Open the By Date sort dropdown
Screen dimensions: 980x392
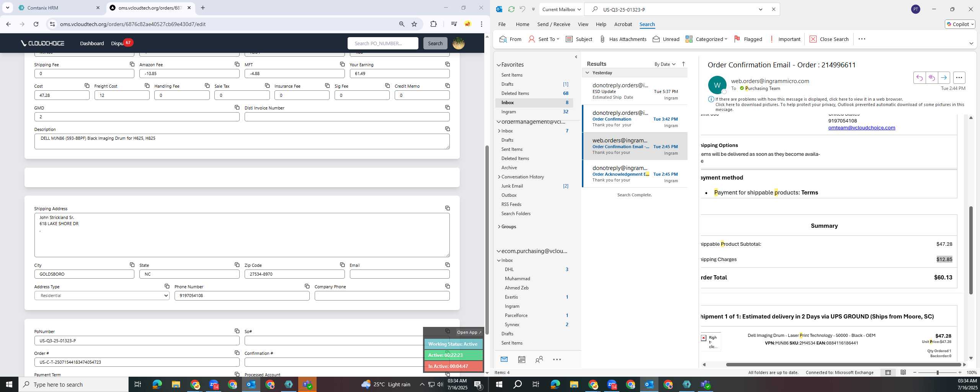tap(665, 64)
